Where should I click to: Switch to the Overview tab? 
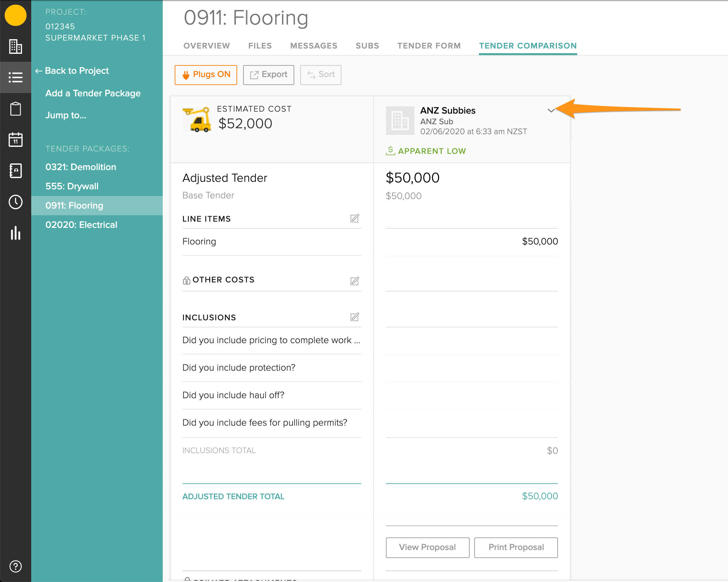click(x=207, y=46)
